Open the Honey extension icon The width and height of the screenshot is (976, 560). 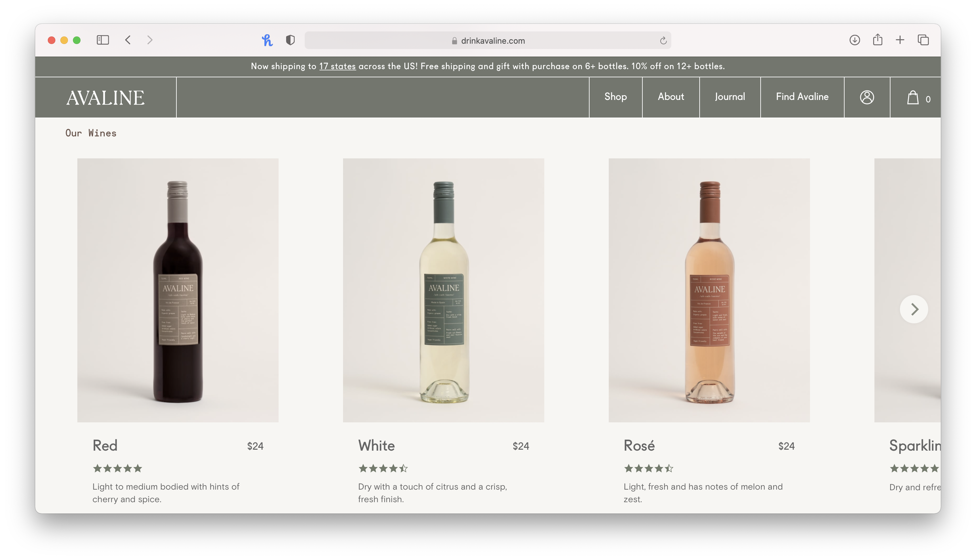[x=267, y=40]
